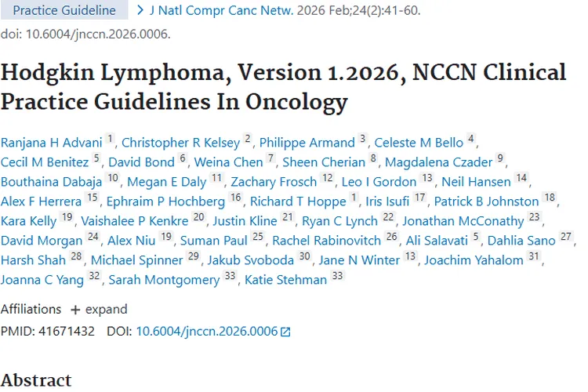Click the Practice Guideline badge

click(x=64, y=10)
